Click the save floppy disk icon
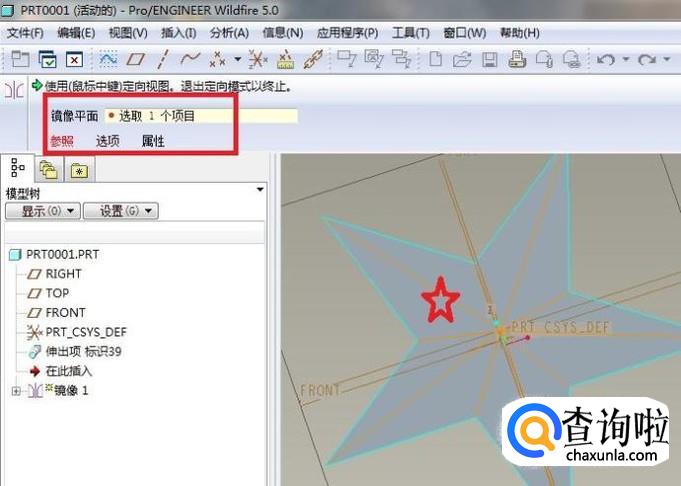681x486 pixels. tap(489, 60)
